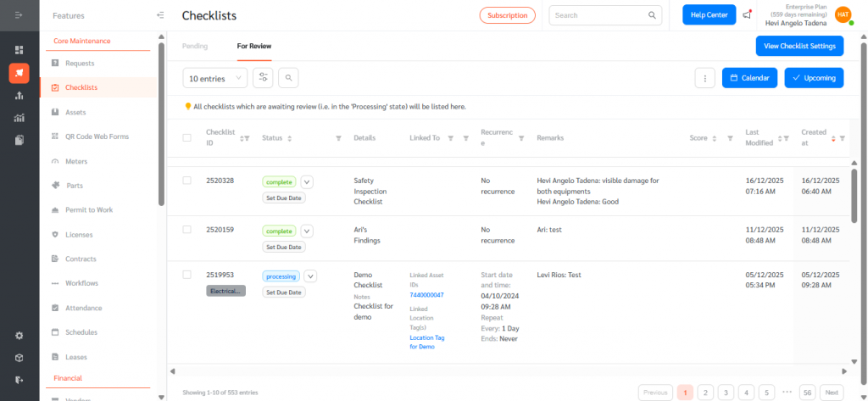Open the HAT user avatar

[843, 14]
